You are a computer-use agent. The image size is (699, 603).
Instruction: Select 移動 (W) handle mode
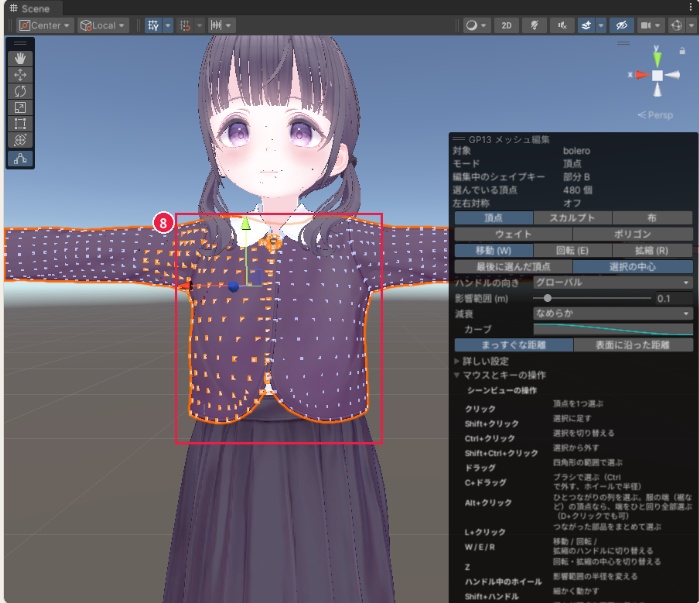[493, 250]
